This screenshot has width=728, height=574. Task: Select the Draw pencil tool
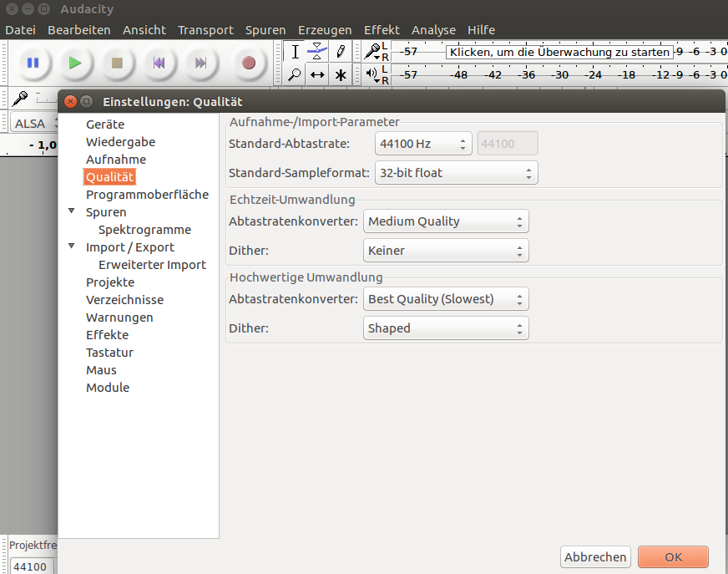(x=341, y=52)
